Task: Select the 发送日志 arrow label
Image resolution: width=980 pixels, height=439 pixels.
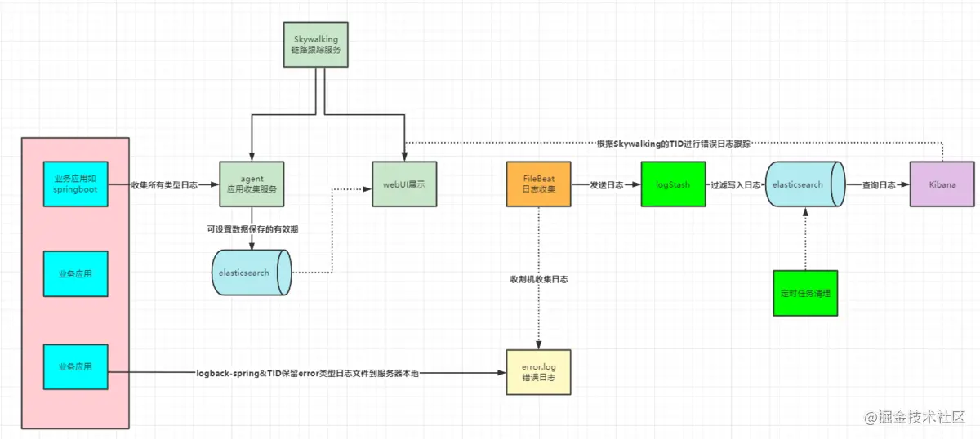Action: (x=607, y=184)
